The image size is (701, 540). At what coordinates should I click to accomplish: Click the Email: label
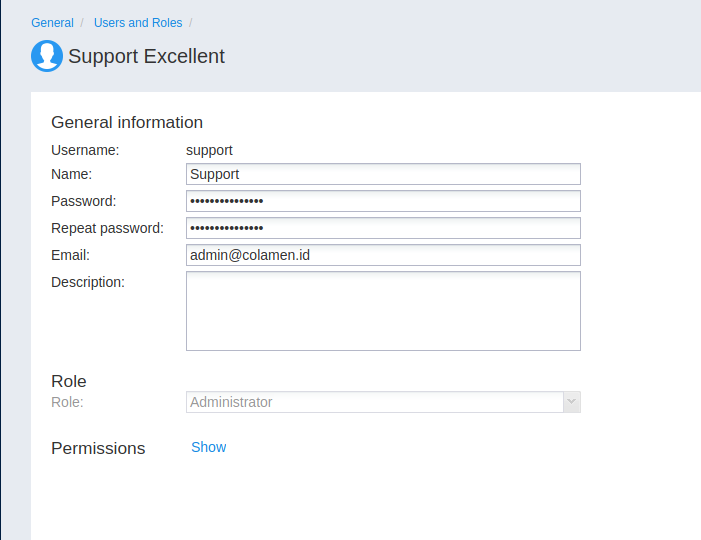tap(70, 255)
